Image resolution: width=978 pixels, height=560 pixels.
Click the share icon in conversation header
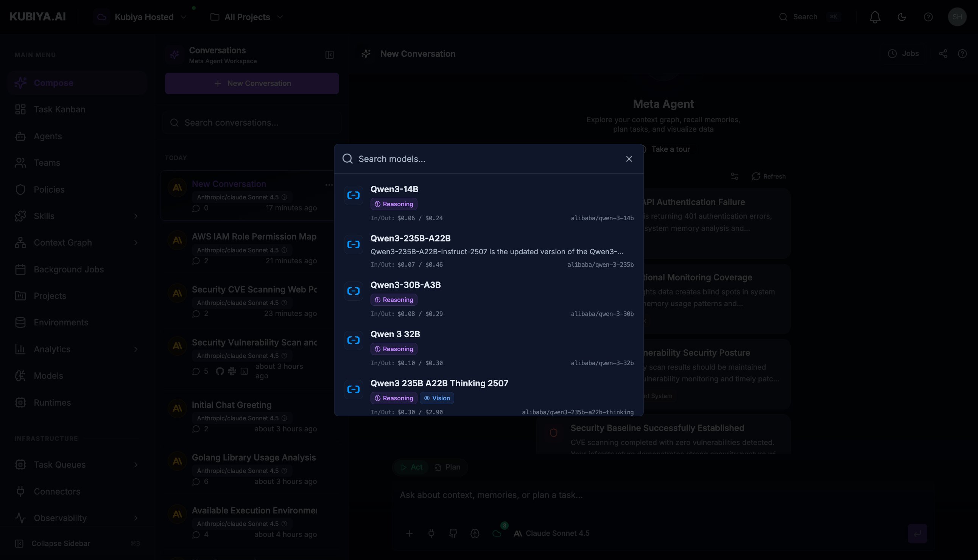[942, 54]
